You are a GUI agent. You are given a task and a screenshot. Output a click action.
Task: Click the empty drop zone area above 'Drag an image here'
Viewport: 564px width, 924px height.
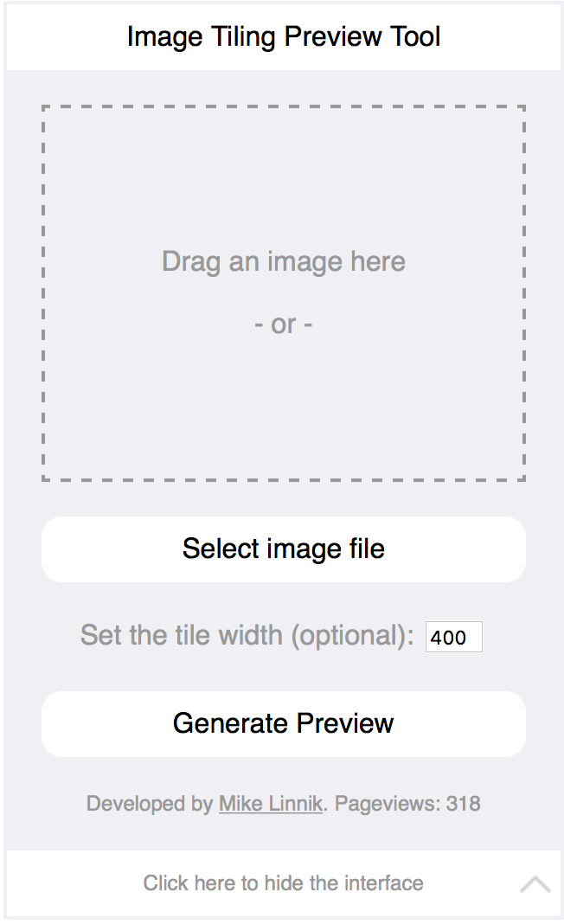tap(283, 173)
